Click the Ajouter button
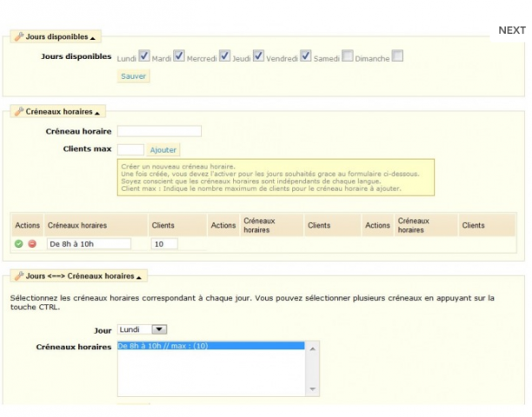Viewport: 532px width, 417px height. tap(163, 149)
